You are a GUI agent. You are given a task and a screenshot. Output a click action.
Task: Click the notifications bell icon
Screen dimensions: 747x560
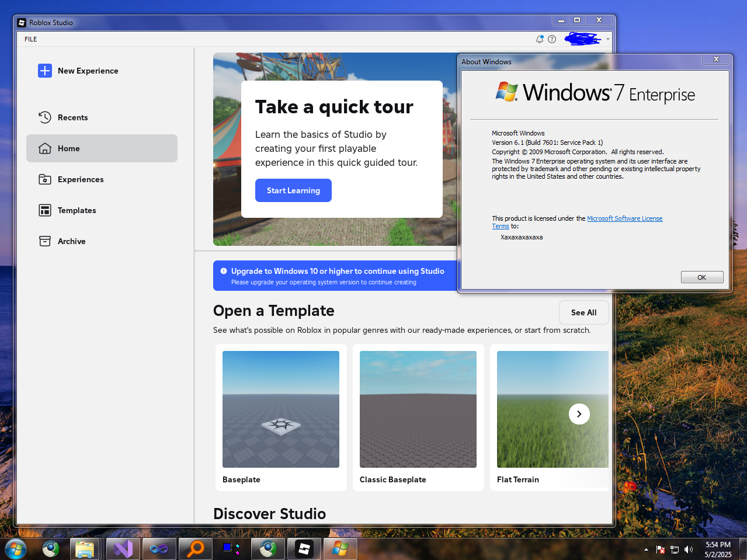(x=540, y=39)
